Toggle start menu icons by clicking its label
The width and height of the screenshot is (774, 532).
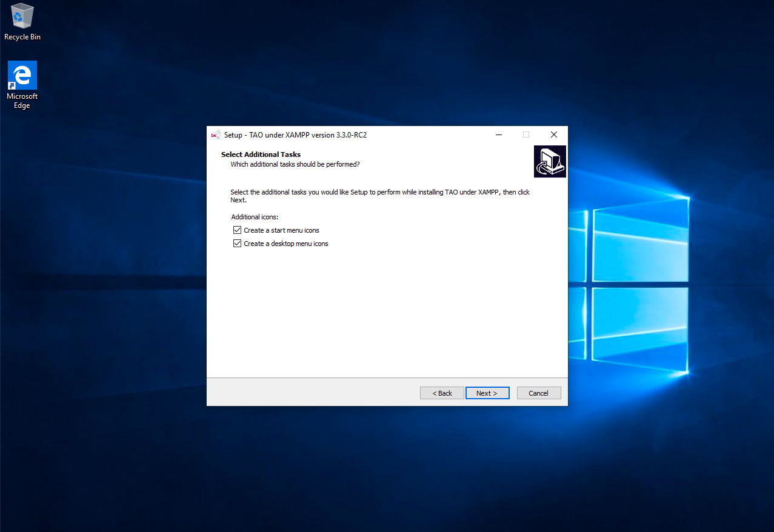tap(281, 230)
